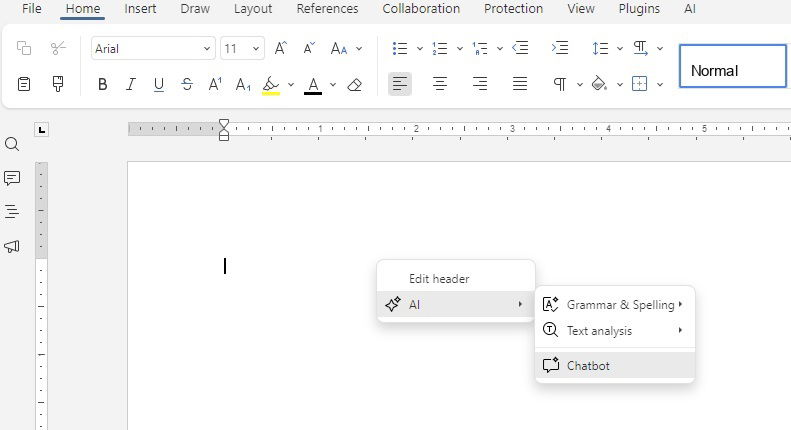Switch to the Draw tab
The width and height of the screenshot is (791, 430).
coord(195,9)
